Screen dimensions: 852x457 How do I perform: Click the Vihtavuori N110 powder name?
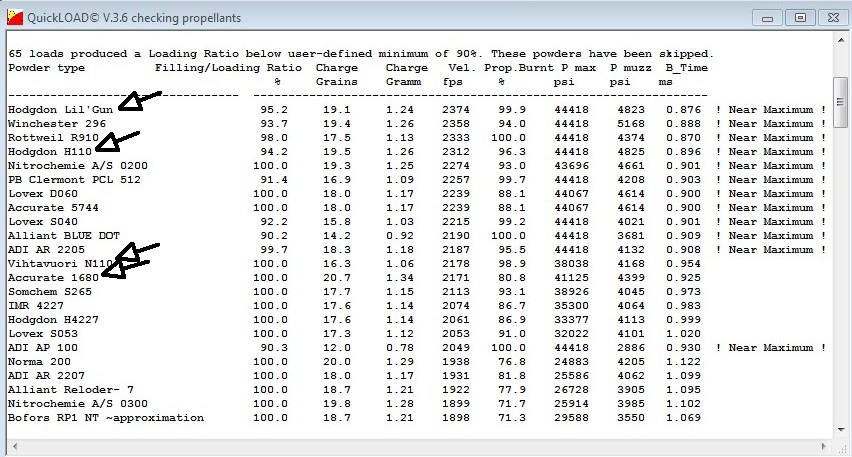60,264
